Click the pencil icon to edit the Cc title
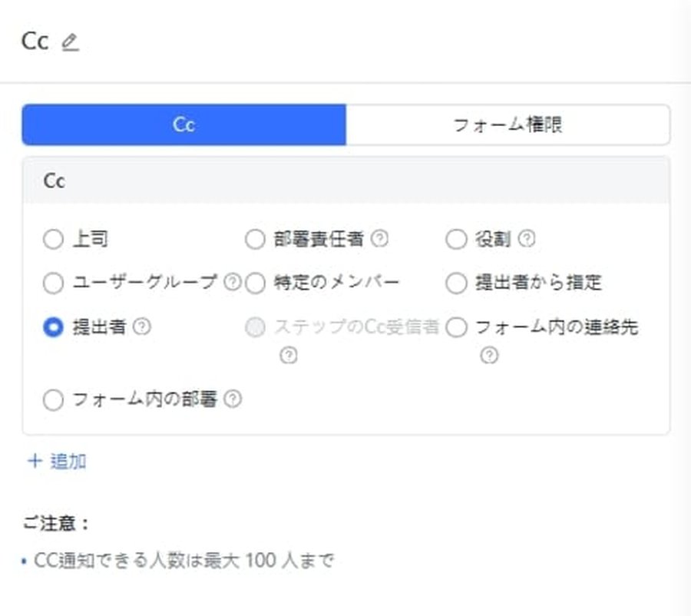Viewport: 691px width, 616px height. [x=71, y=42]
